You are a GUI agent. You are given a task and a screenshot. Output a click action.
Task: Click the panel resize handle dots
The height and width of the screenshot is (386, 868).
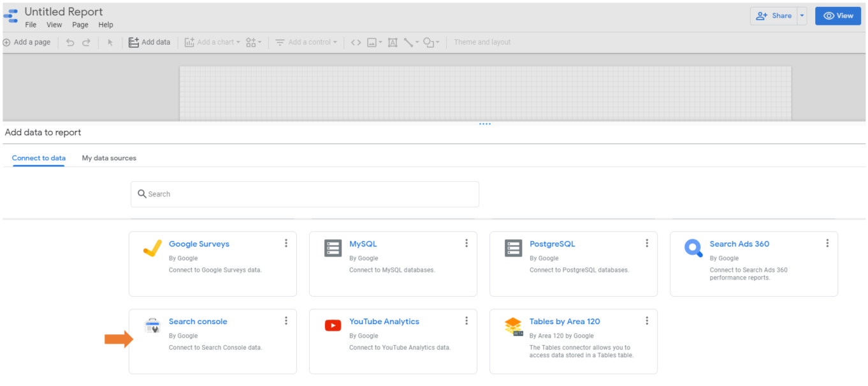point(485,124)
